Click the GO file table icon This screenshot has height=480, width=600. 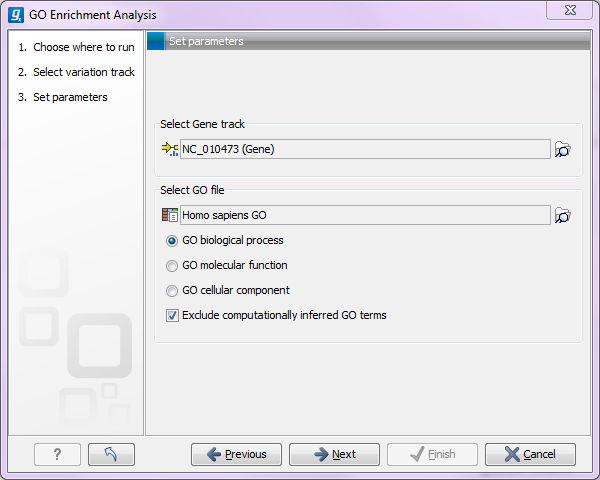[x=170, y=215]
